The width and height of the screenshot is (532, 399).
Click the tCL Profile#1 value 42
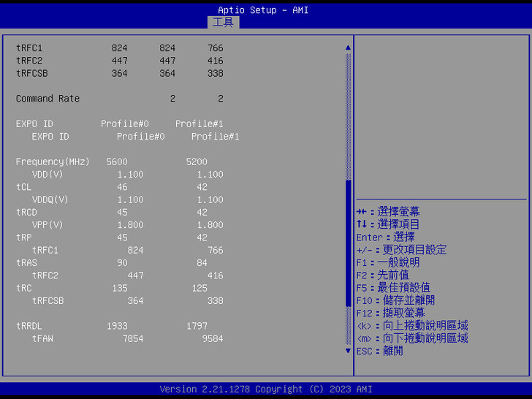[x=202, y=187]
